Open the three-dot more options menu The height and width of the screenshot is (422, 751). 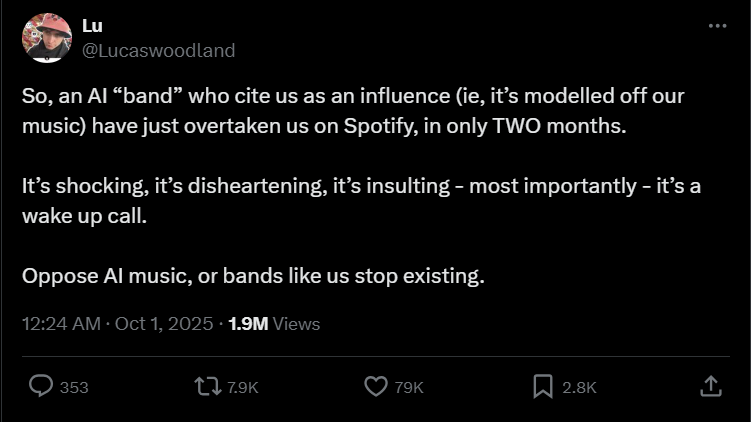click(x=717, y=27)
